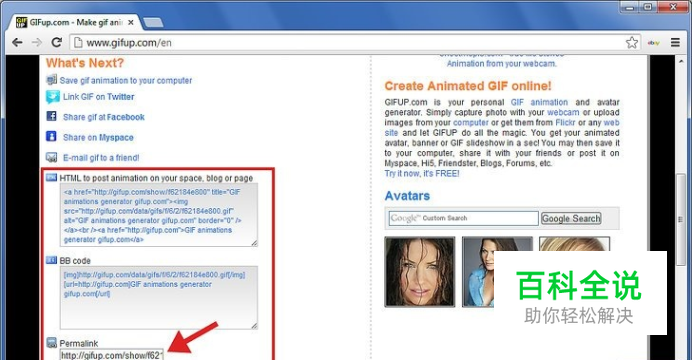Bookmark this page with star icon
692x360 pixels.
pyautogui.click(x=632, y=43)
